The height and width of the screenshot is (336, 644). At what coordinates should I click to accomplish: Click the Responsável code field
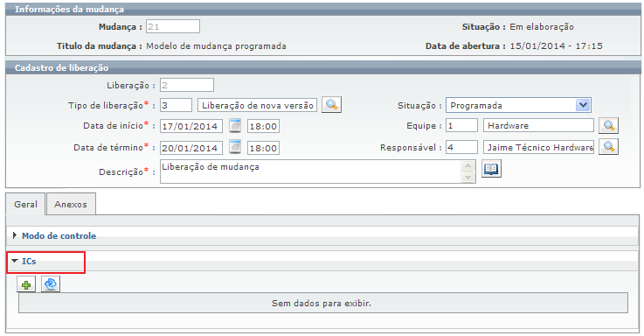[461, 147]
